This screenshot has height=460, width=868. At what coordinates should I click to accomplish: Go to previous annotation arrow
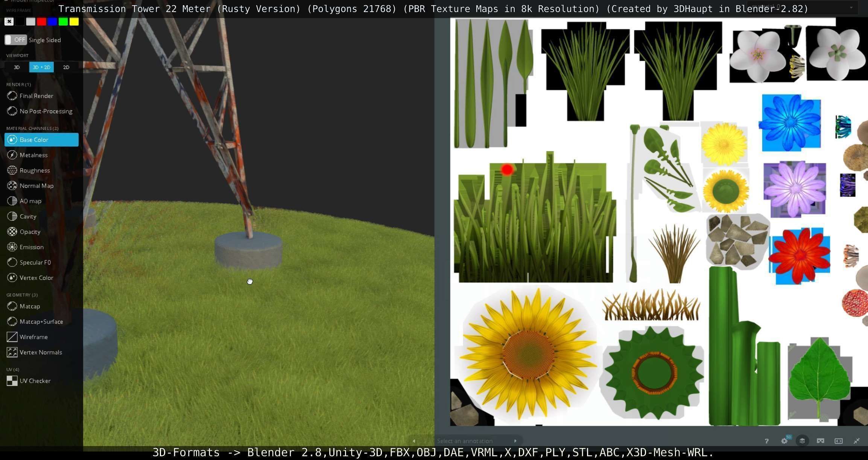tap(414, 441)
